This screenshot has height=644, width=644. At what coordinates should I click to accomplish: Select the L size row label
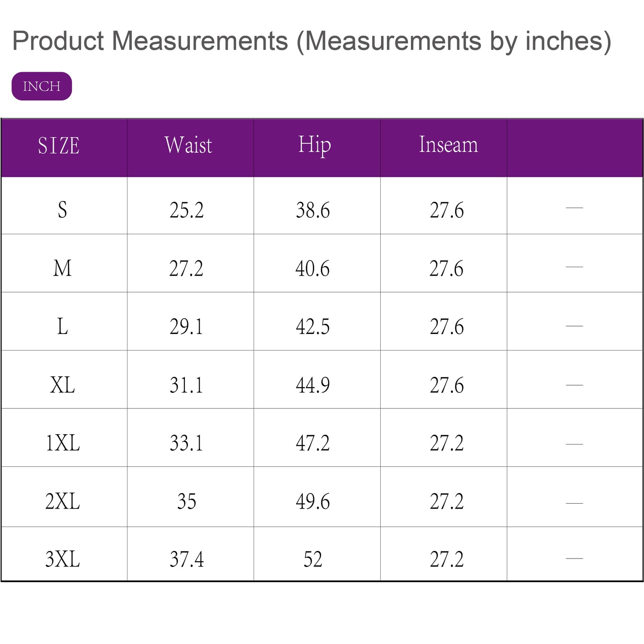click(x=62, y=326)
